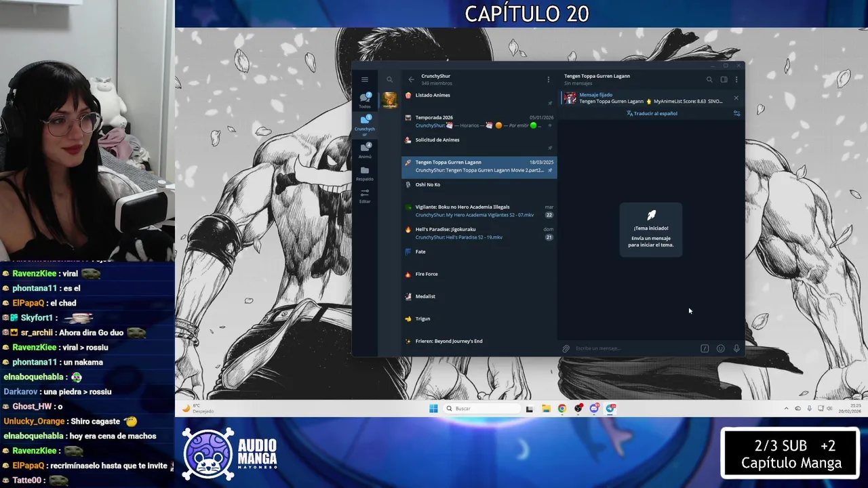Open the Listado Animes topic
The height and width of the screenshot is (488, 868).
click(x=479, y=99)
